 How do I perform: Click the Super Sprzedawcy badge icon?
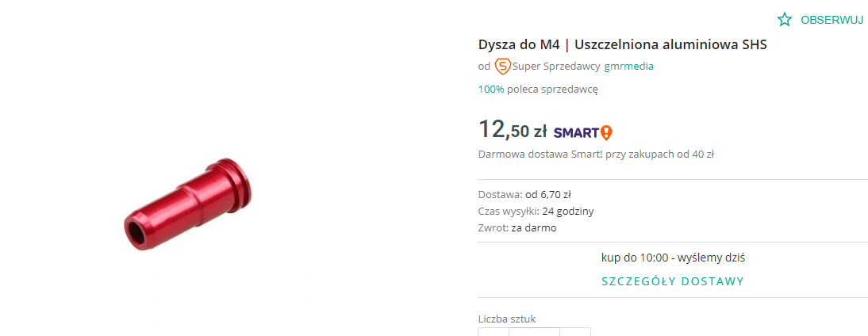[x=502, y=67]
